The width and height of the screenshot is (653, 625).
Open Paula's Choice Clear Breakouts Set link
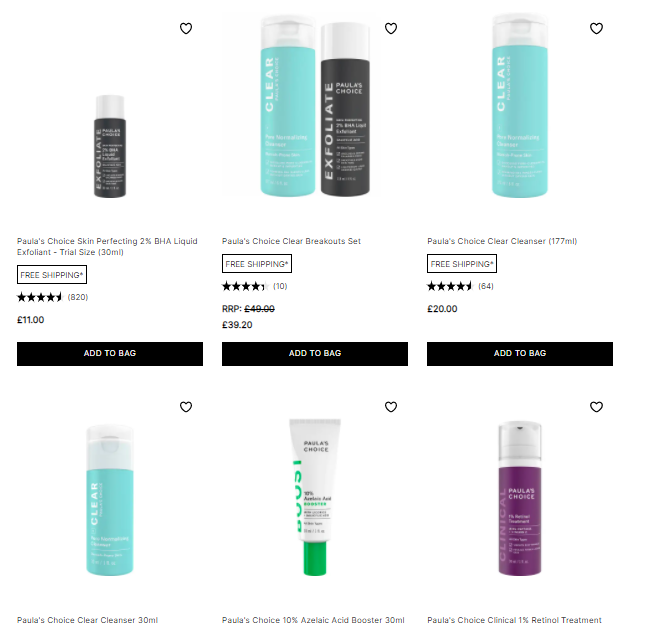(291, 241)
